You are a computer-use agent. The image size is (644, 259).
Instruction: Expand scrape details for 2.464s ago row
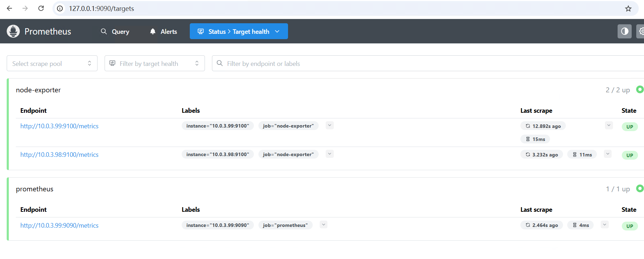[605, 225]
